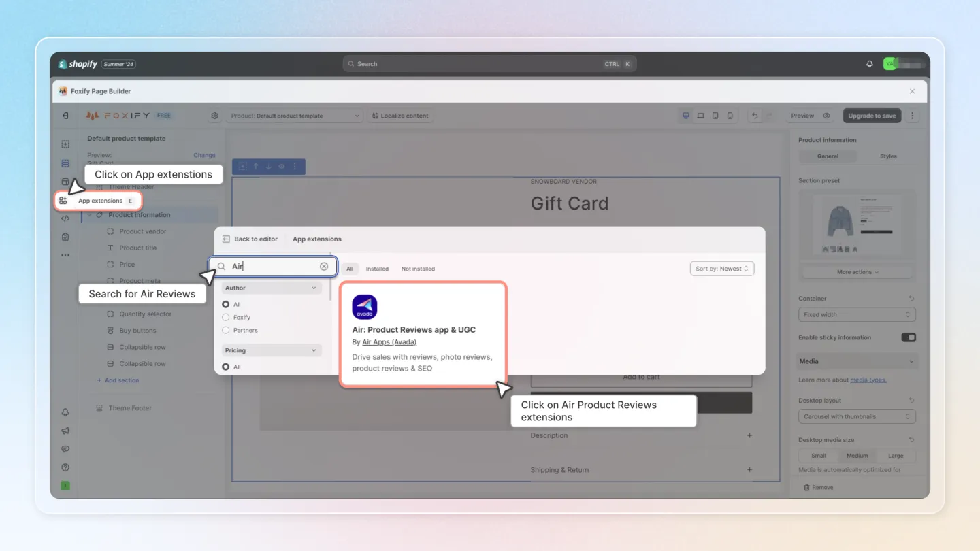Remove the Product information section
Screen dimensions: 980x551
tap(818, 488)
